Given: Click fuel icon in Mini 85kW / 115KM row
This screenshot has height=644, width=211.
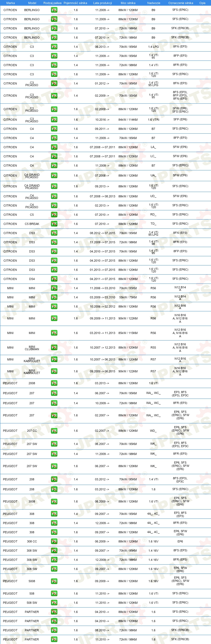Looking at the screenshot, I should tap(54, 333).
